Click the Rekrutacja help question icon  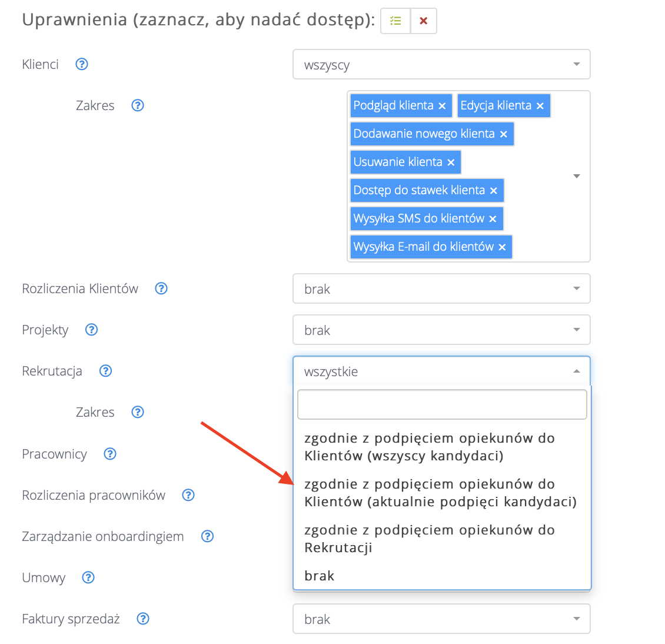[105, 371]
